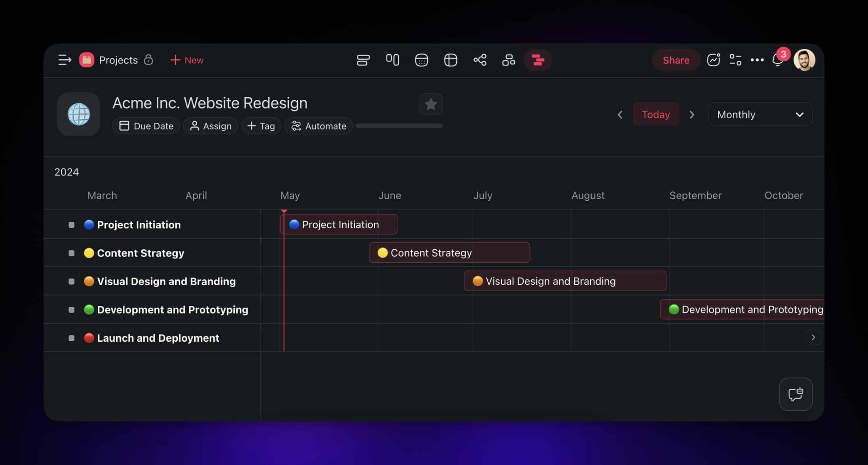
Task: Expand the Launch and Deployment row chevron
Action: coord(813,337)
